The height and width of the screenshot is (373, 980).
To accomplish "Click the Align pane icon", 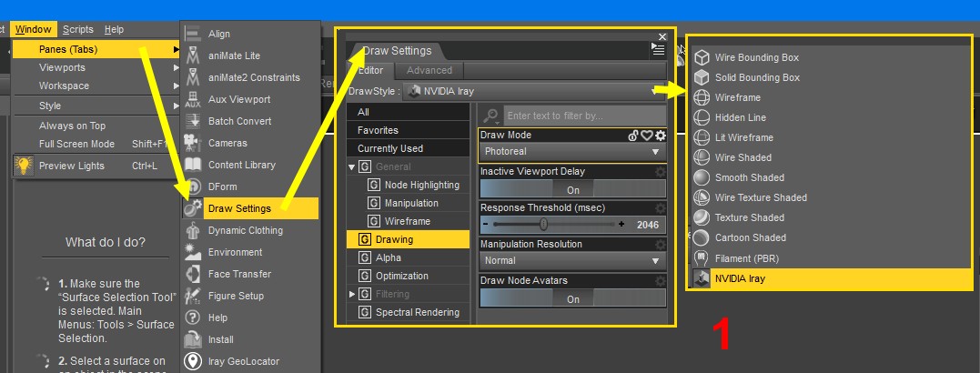I will coord(193,34).
